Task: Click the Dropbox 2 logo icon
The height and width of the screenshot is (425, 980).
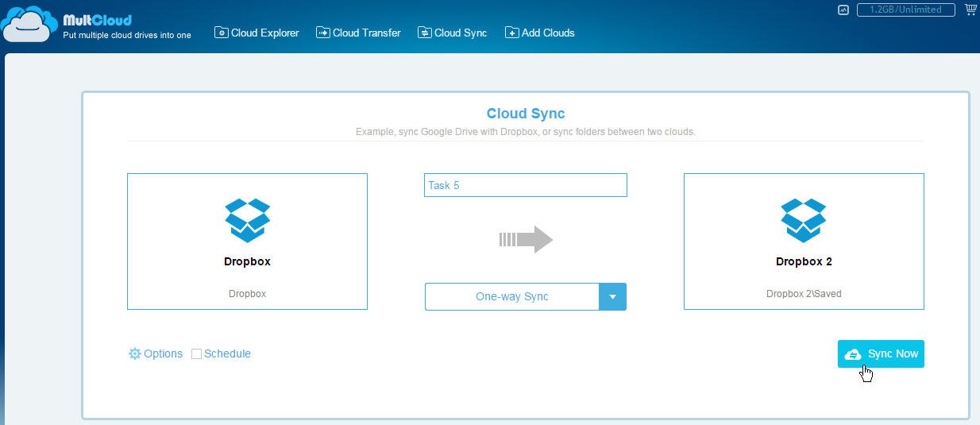Action: 804,220
